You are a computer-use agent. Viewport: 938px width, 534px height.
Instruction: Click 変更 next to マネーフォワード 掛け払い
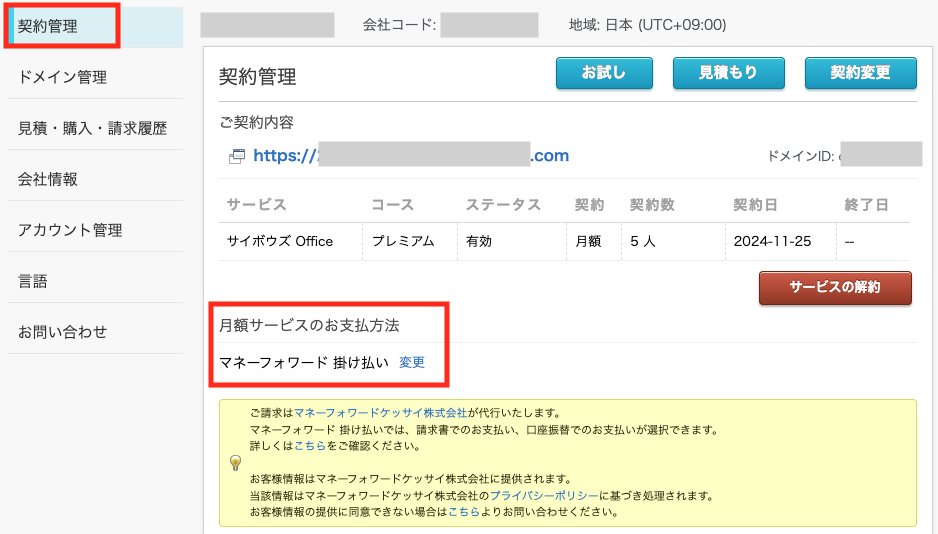coord(412,362)
